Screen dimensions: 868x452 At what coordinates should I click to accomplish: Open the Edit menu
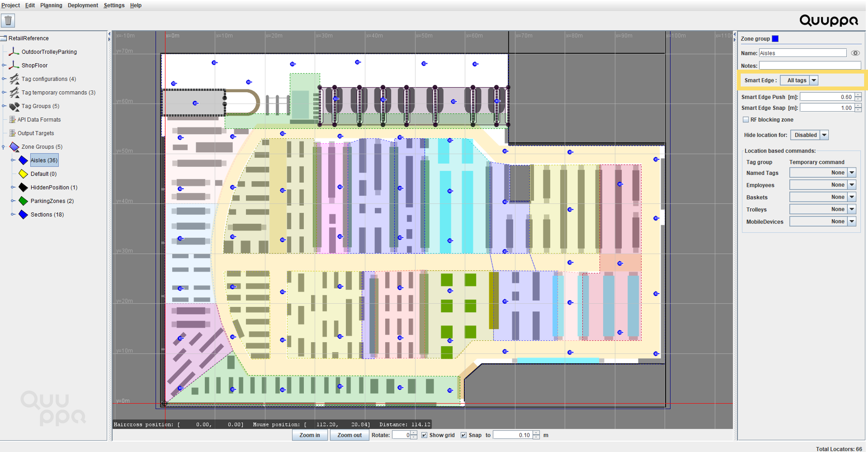pos(30,5)
